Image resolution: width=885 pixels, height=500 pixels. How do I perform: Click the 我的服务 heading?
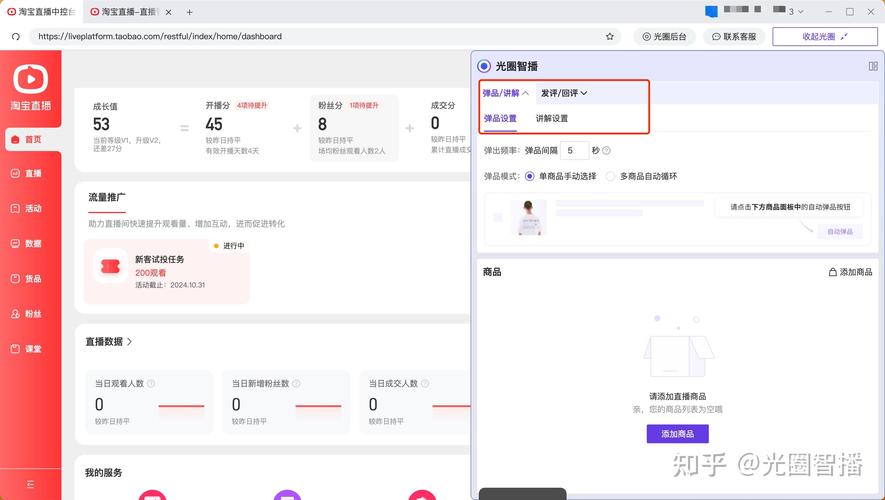point(103,473)
